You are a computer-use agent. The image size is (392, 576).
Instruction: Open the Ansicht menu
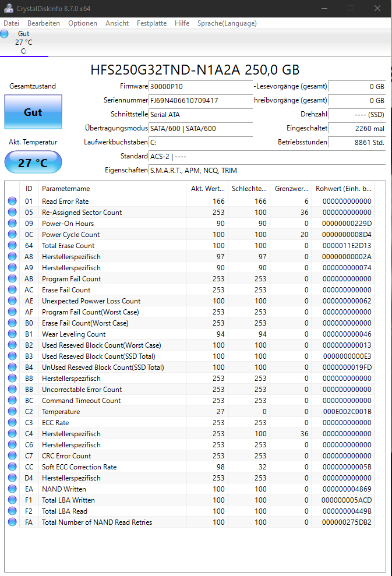pos(117,23)
